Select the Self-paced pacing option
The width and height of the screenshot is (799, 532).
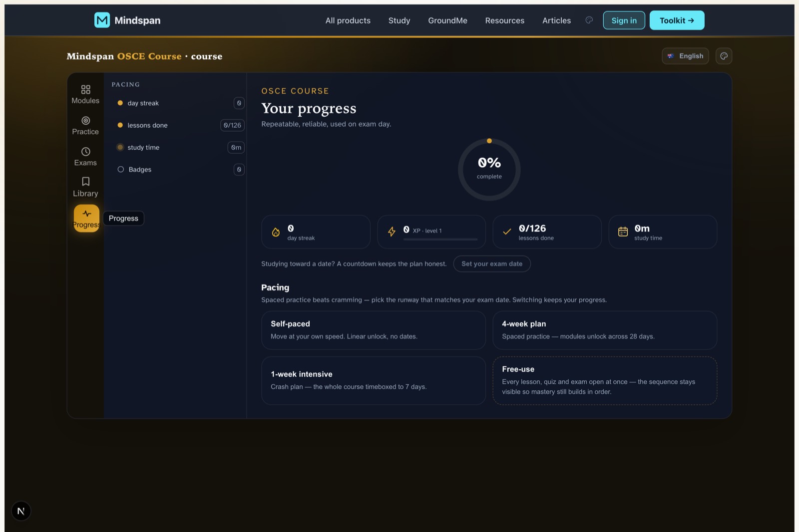373,330
